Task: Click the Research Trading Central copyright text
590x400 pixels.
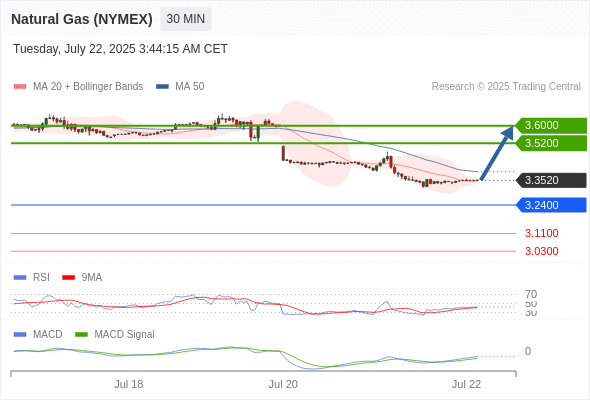Action: (506, 87)
